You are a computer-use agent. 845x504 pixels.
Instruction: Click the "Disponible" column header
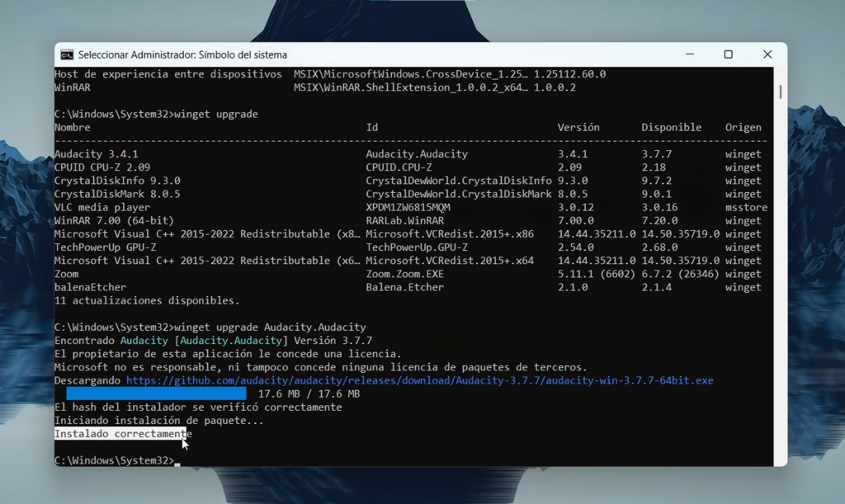pyautogui.click(x=671, y=128)
